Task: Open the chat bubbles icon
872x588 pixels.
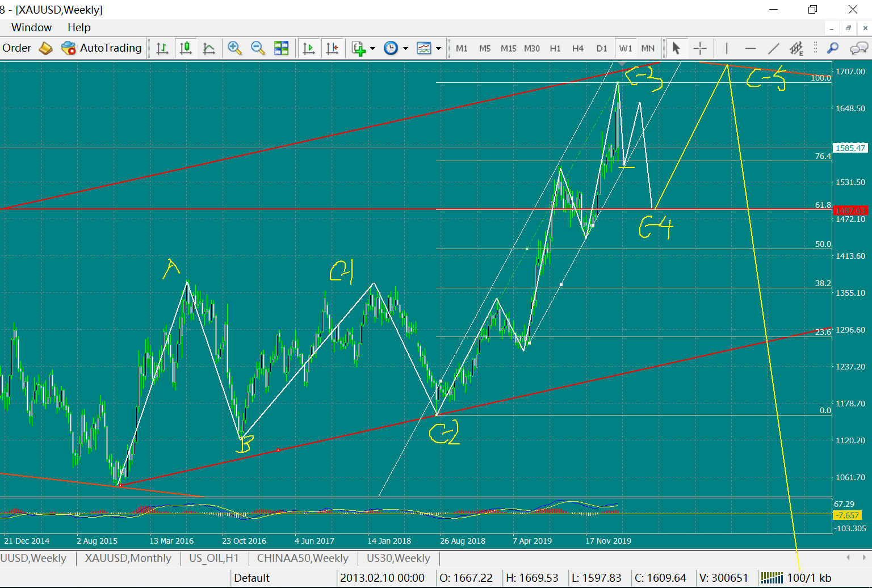Action: (x=858, y=48)
